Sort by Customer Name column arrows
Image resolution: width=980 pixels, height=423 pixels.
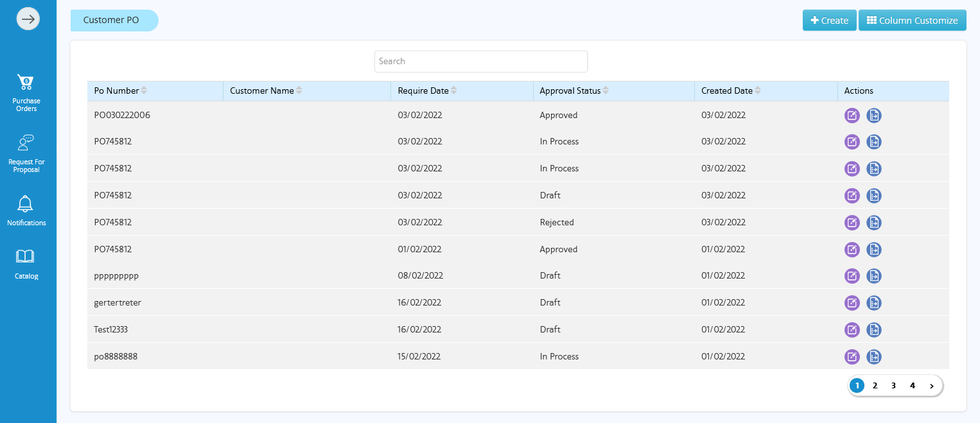click(x=299, y=91)
